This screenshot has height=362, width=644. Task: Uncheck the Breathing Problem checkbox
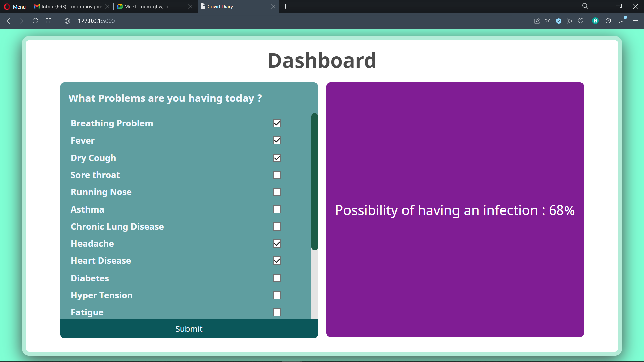point(277,123)
